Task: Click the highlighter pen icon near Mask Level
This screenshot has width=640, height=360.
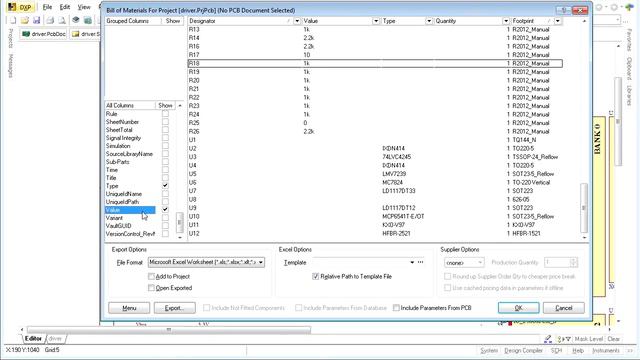Action: [548, 339]
